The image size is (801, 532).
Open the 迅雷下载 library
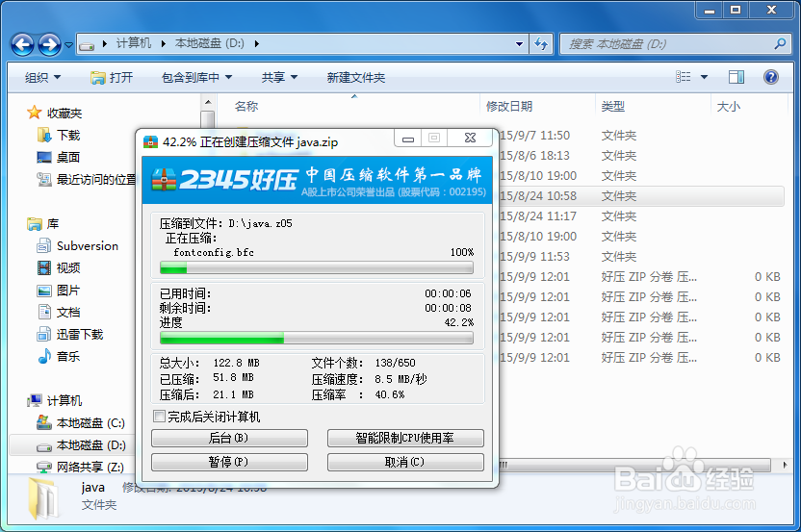(80, 335)
